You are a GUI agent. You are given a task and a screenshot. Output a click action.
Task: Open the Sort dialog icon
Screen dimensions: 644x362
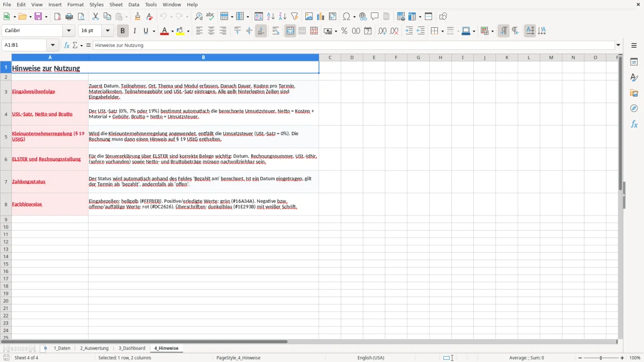[x=259, y=17]
